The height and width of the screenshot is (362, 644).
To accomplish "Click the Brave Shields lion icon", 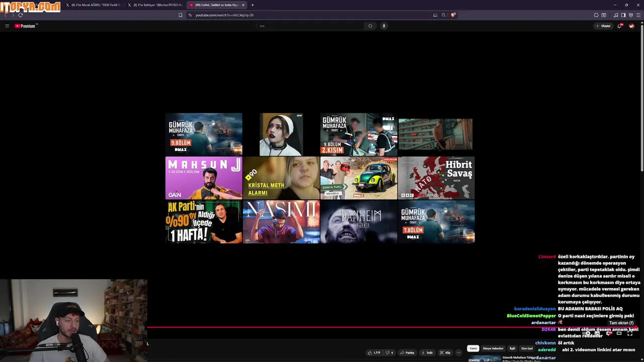I will click(x=453, y=15).
